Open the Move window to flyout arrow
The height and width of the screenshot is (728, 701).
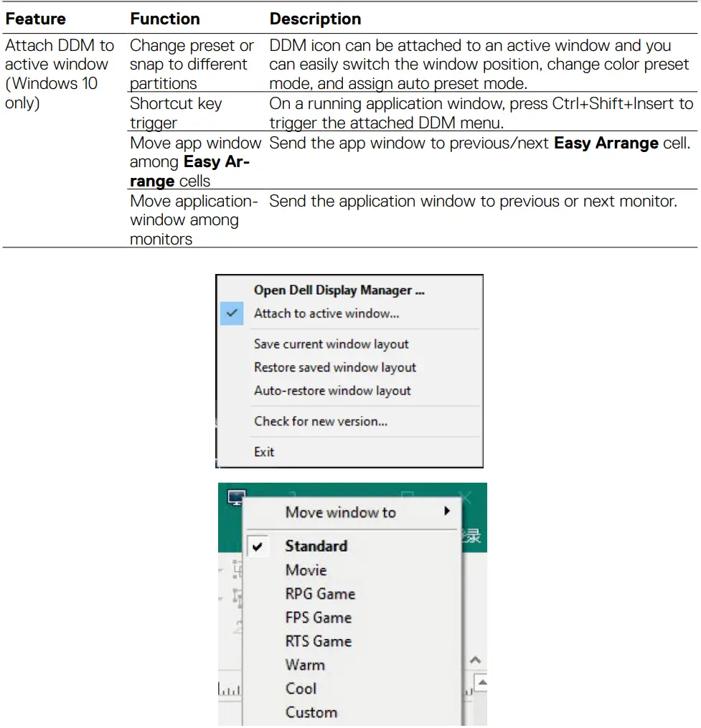[447, 511]
